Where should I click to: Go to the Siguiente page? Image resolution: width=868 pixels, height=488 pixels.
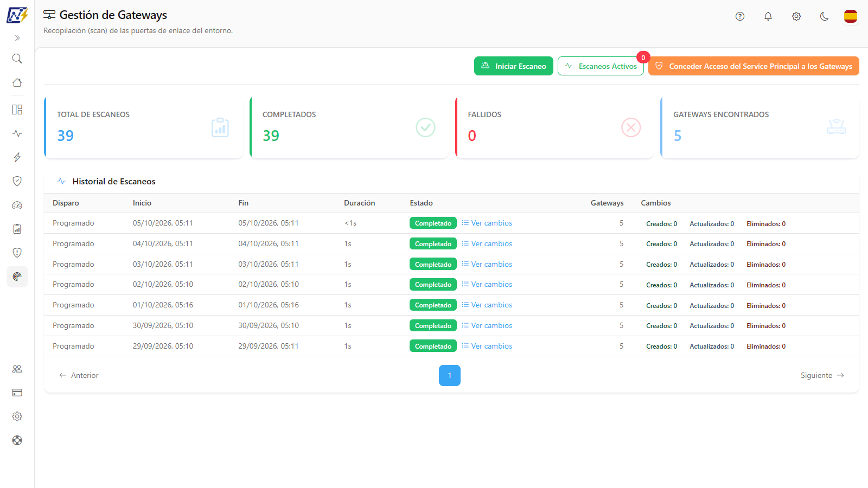click(x=822, y=375)
